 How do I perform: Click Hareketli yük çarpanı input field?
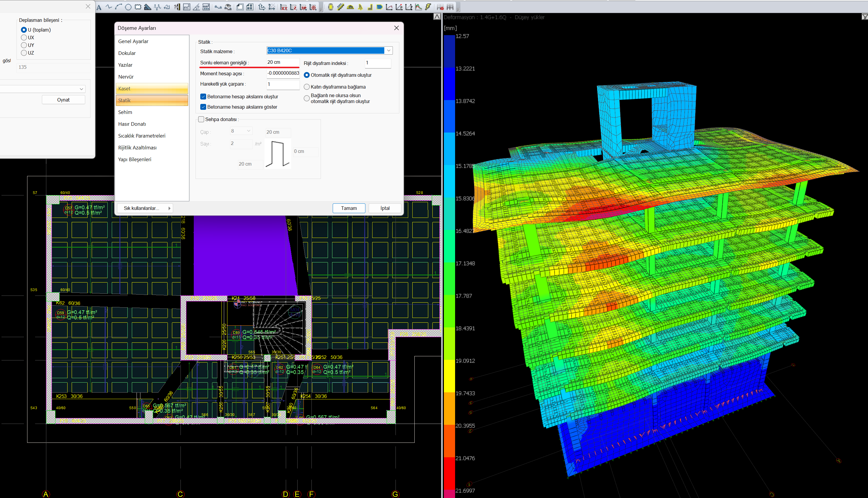point(283,84)
